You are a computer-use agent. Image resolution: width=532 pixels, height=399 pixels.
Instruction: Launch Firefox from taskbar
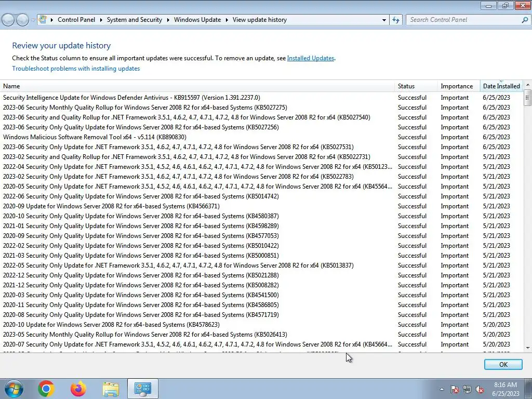pos(78,389)
